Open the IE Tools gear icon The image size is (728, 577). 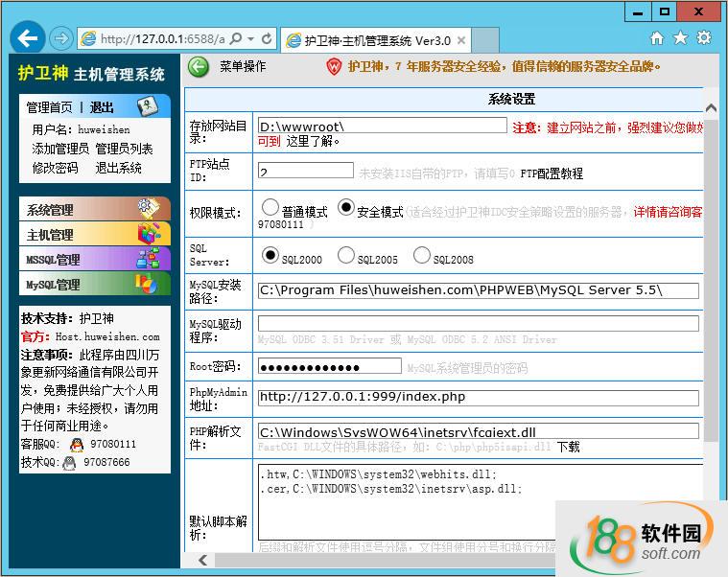point(704,38)
